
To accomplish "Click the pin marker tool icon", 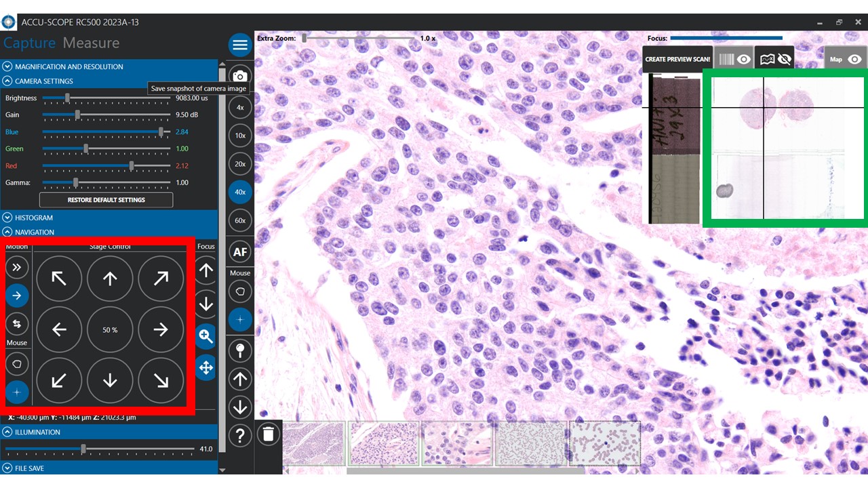I will [240, 350].
